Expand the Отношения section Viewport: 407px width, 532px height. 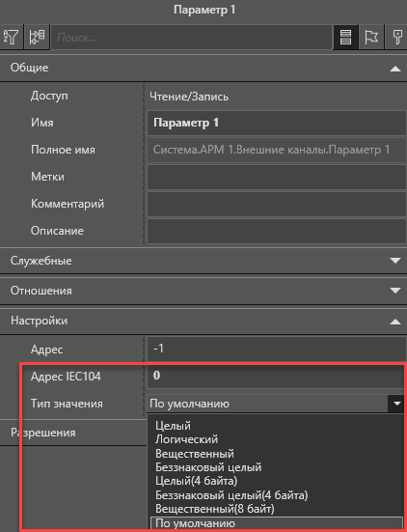point(394,291)
